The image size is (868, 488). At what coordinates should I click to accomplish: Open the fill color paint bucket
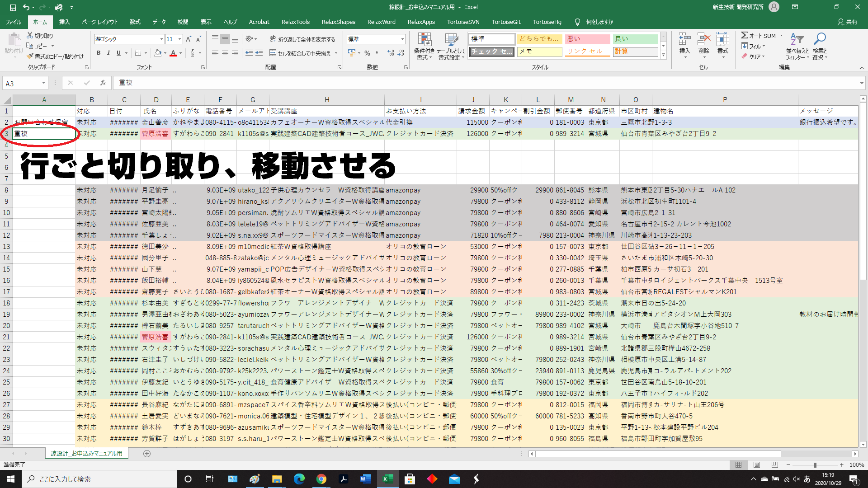tap(158, 53)
